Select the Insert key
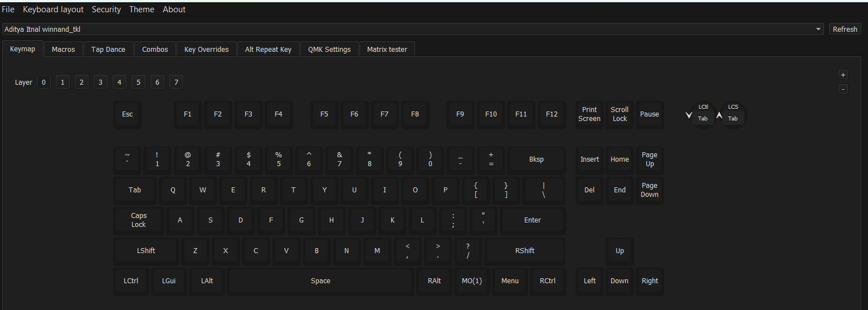Viewport: 868px width, 310px height. pyautogui.click(x=589, y=159)
